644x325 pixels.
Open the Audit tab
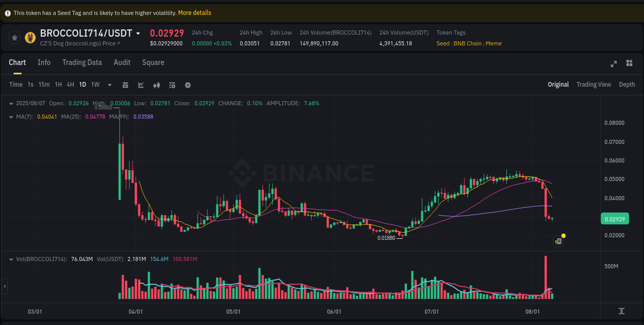(122, 62)
